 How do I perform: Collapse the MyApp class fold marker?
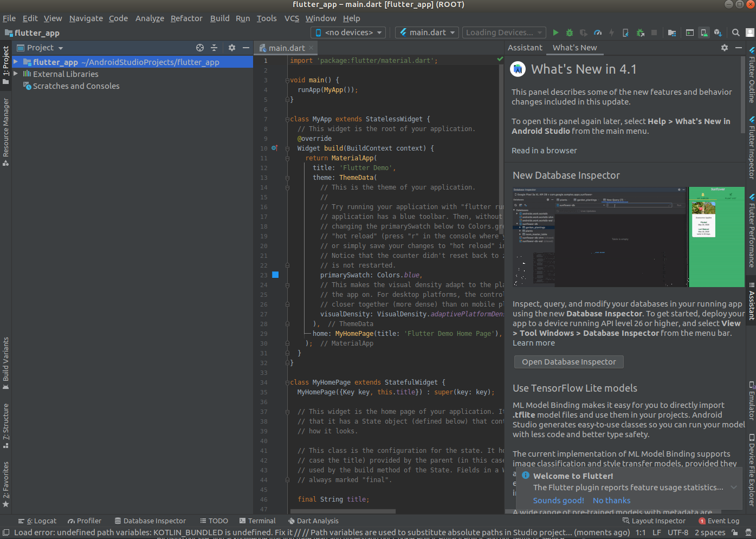pyautogui.click(x=287, y=119)
